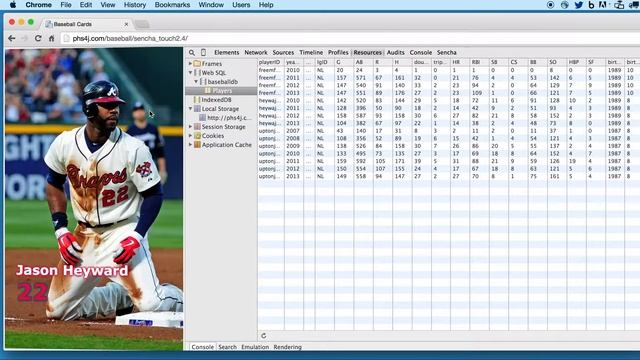Click the browser back arrow

click(11, 38)
